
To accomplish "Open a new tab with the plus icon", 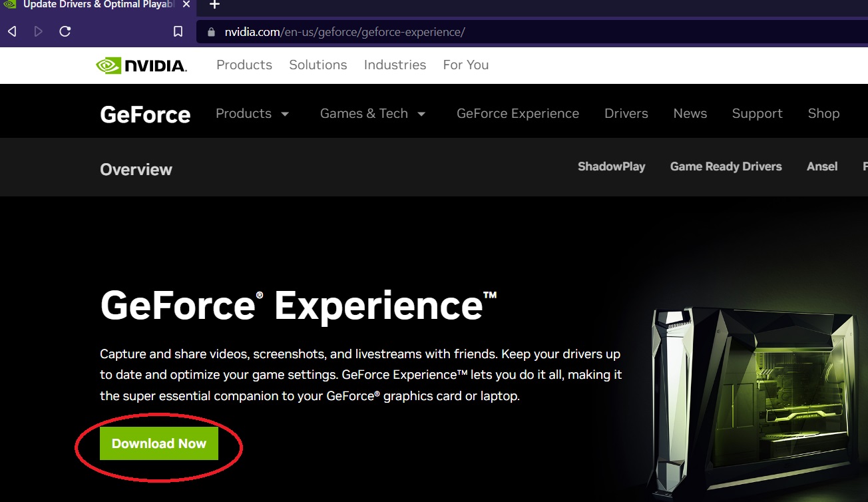I will [x=214, y=5].
